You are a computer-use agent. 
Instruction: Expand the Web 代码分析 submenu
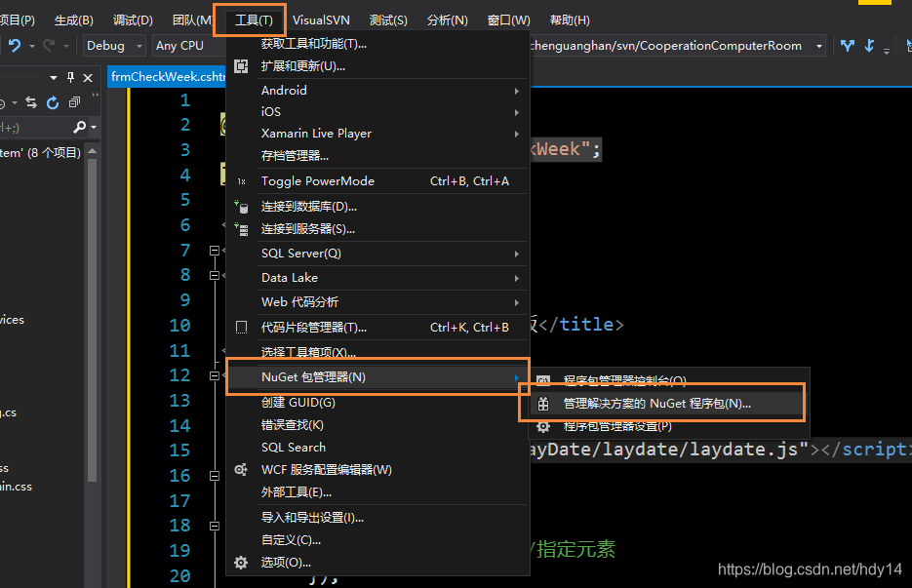tap(376, 302)
